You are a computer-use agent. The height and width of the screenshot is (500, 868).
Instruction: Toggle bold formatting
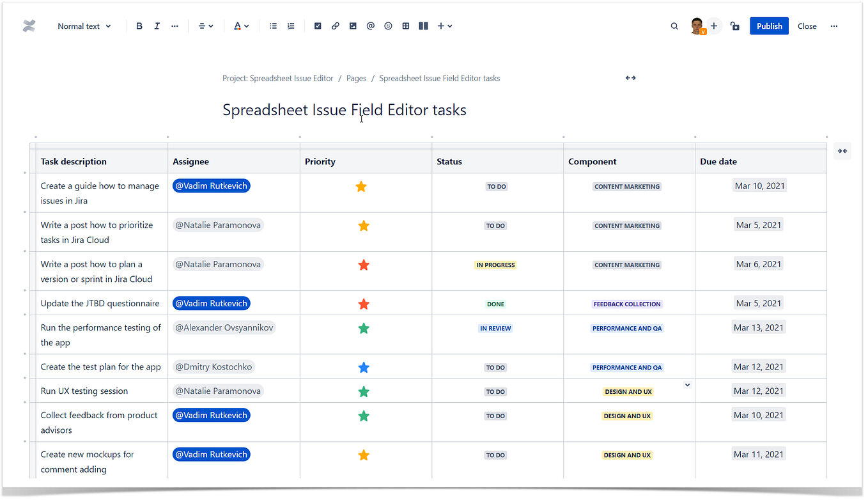pos(139,26)
